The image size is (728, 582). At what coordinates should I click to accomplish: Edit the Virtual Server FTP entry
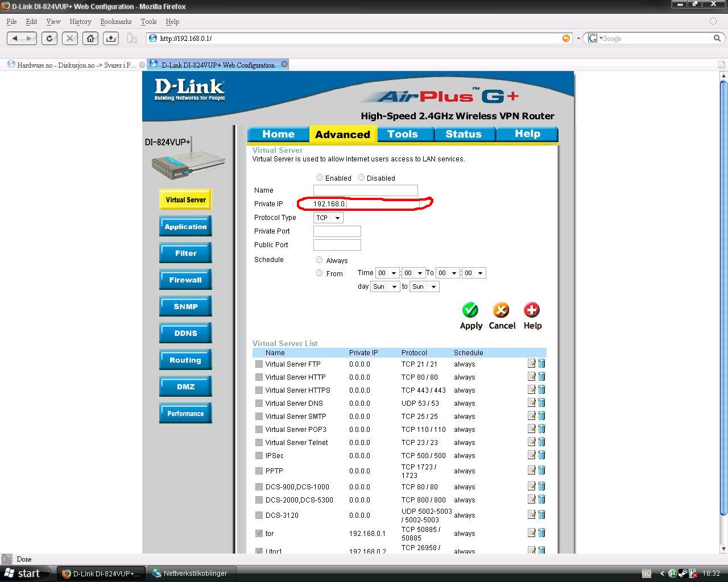click(532, 363)
